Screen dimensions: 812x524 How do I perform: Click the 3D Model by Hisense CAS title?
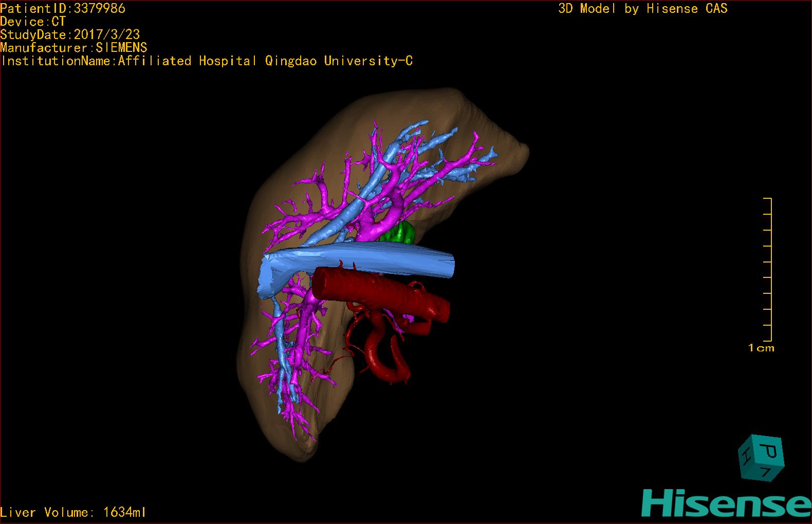click(x=642, y=8)
